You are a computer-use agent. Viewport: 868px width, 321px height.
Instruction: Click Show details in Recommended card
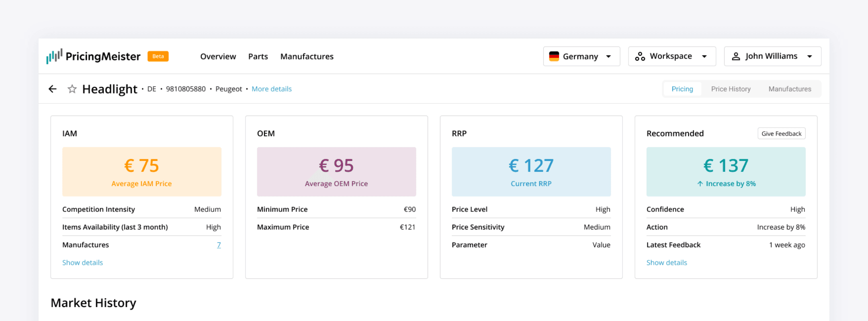(667, 262)
